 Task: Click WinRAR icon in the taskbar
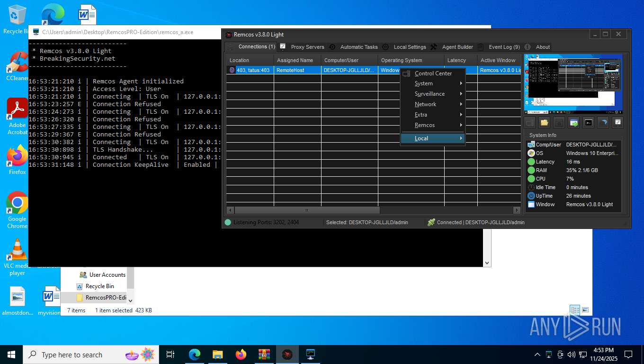click(264, 354)
